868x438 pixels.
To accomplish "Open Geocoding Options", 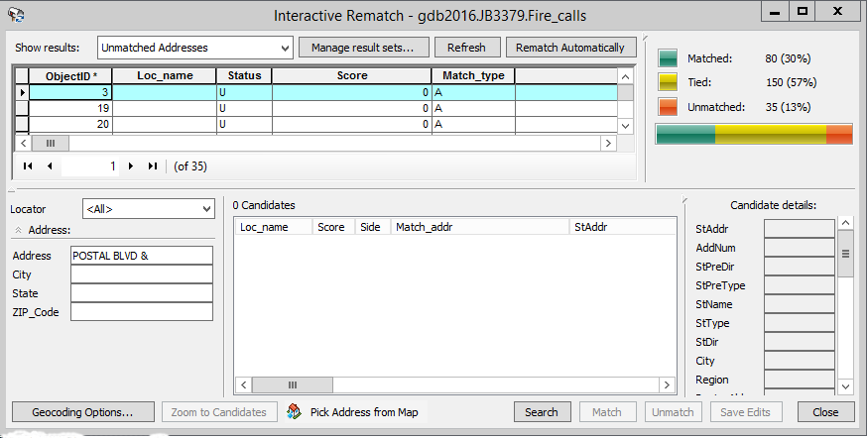I will point(82,412).
